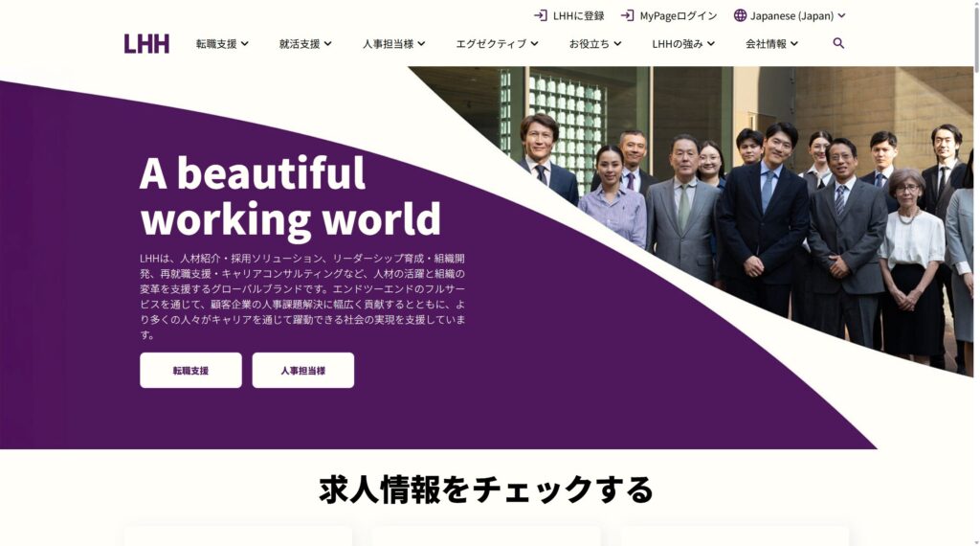Click the 求人情報をチェックする heading
The height and width of the screenshot is (546, 980).
(486, 489)
